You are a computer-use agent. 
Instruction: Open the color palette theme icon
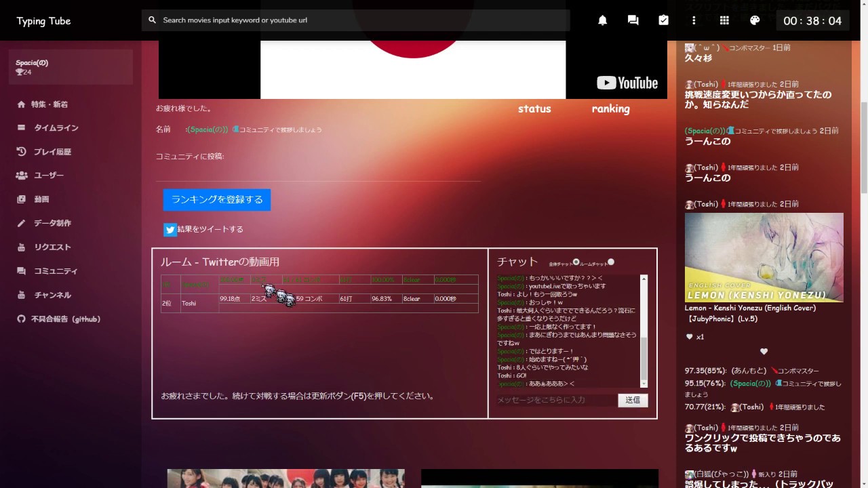coord(755,20)
